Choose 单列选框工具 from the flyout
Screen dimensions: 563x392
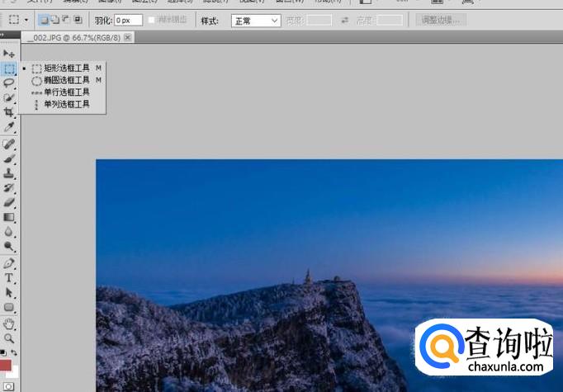[66, 105]
